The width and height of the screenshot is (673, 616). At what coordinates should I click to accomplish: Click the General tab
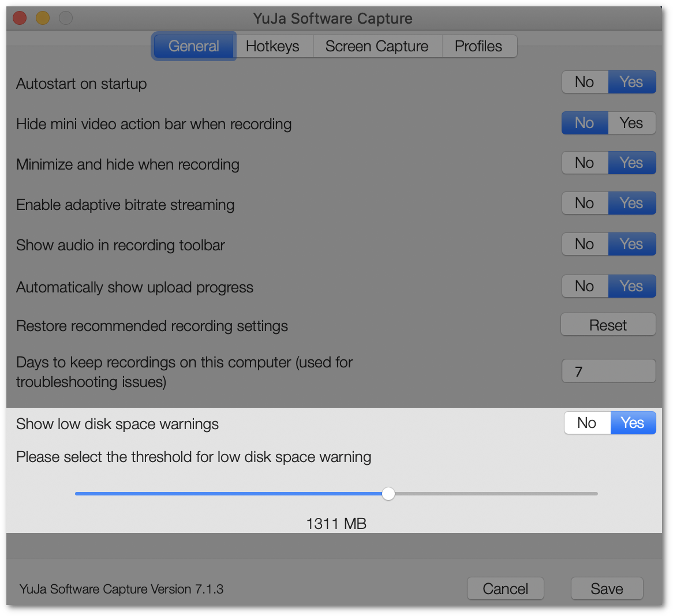tap(194, 46)
